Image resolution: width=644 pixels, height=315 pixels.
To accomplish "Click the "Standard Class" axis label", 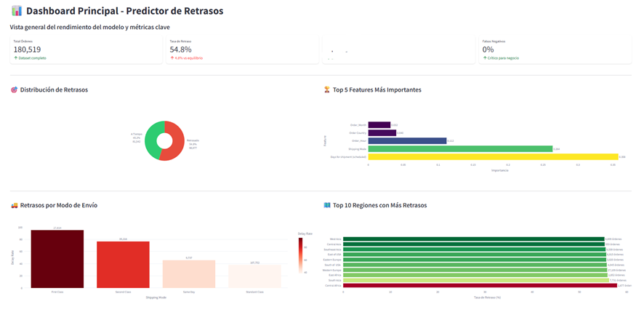I will [254, 292].
